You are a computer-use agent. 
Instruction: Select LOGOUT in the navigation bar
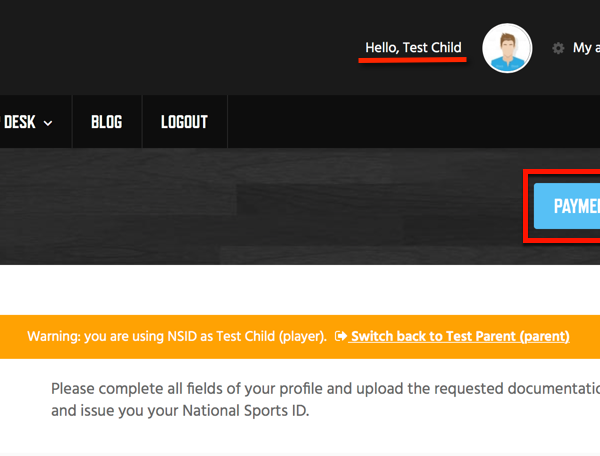coord(184,122)
